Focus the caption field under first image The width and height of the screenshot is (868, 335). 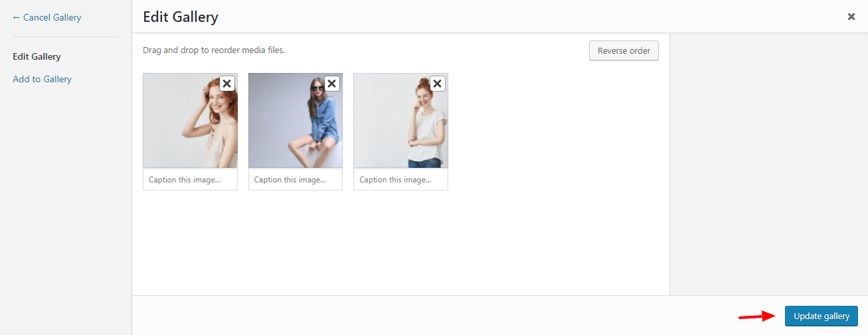pos(190,180)
